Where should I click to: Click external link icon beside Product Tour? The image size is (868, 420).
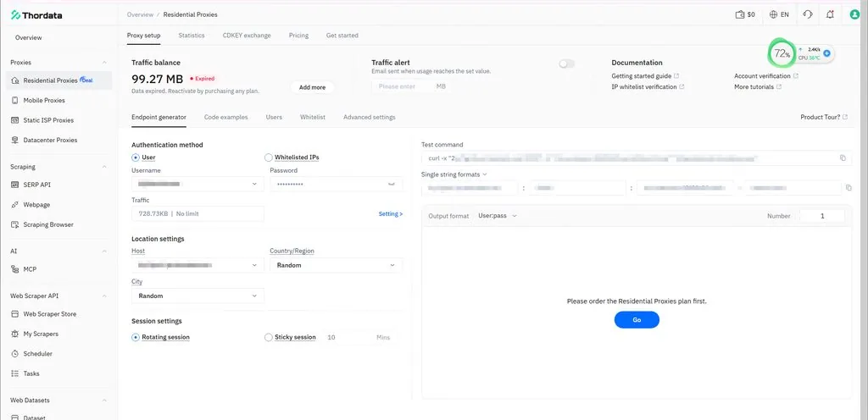coord(845,117)
